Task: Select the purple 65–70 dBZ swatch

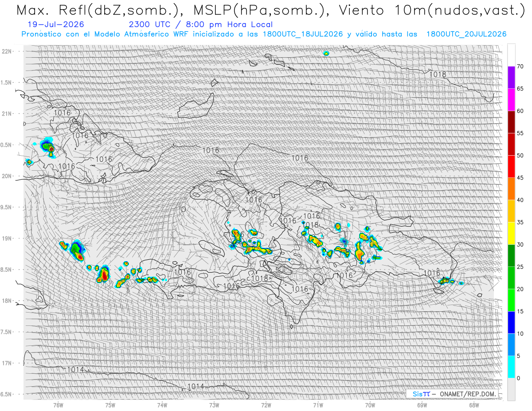Action: click(x=511, y=77)
